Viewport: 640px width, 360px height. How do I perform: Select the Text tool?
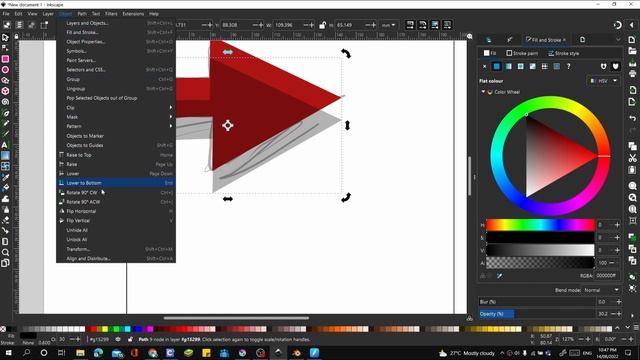click(5, 145)
